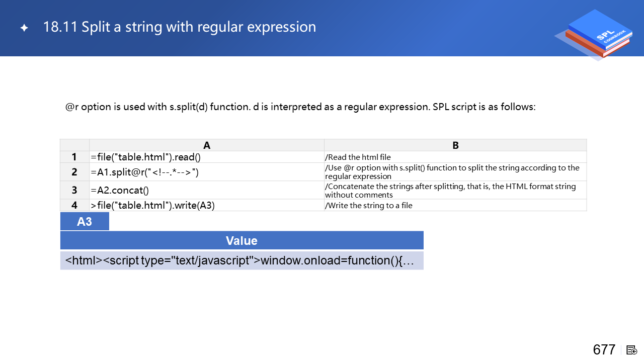Viewport: 644px width, 362px height.
Task: Click the "Read the html file" comment cell
Action: [x=358, y=157]
